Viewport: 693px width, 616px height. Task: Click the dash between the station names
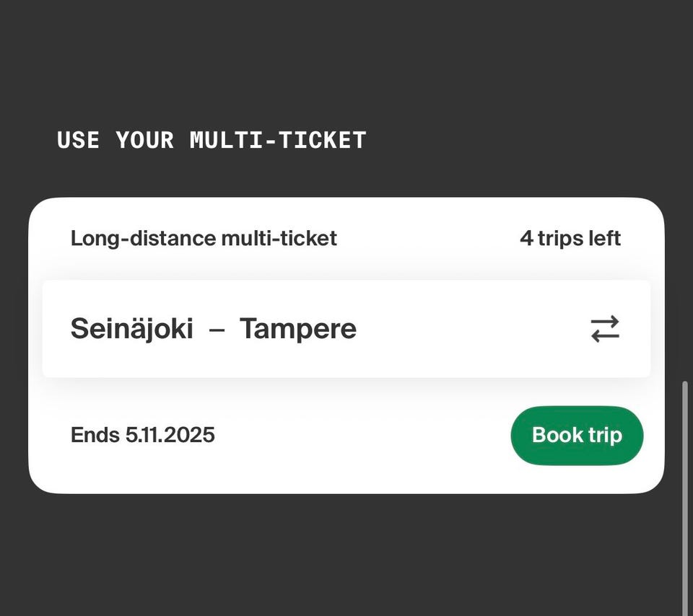(x=217, y=330)
